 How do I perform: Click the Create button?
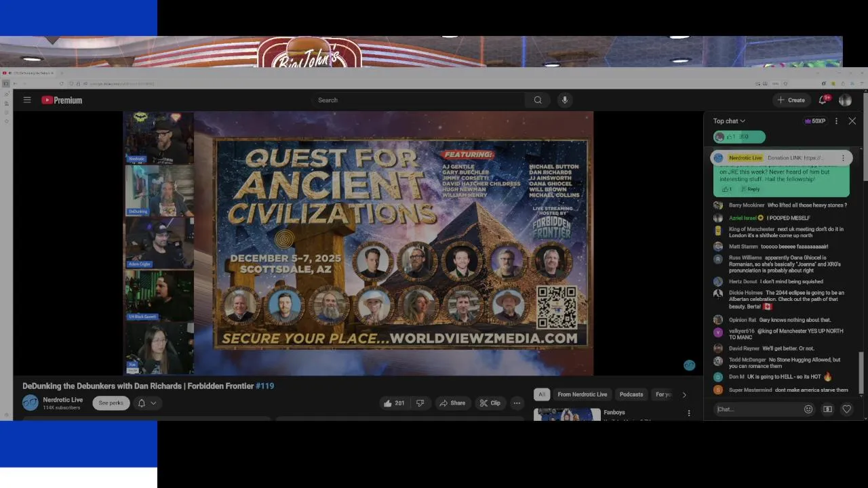791,100
